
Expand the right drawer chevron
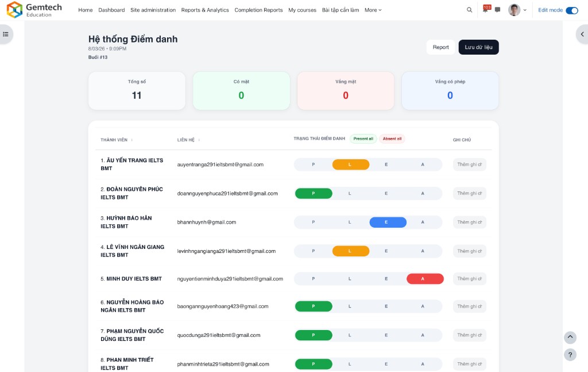(x=582, y=34)
